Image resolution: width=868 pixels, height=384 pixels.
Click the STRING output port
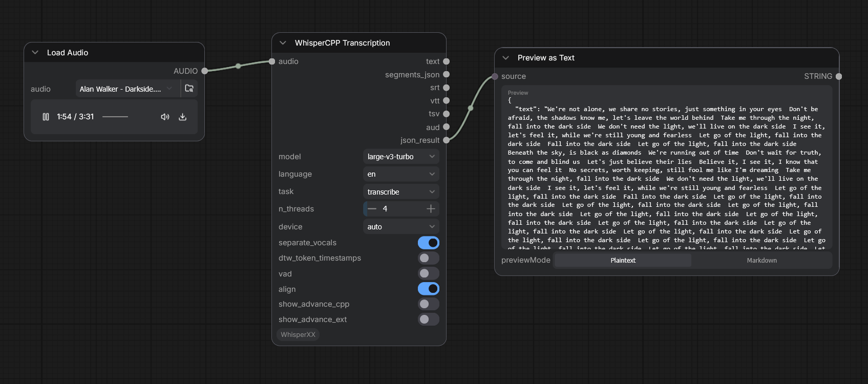(x=839, y=76)
